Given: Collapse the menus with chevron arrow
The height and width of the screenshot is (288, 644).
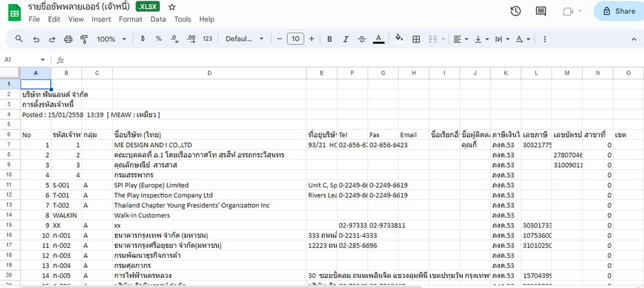Looking at the screenshot, I should point(633,39).
